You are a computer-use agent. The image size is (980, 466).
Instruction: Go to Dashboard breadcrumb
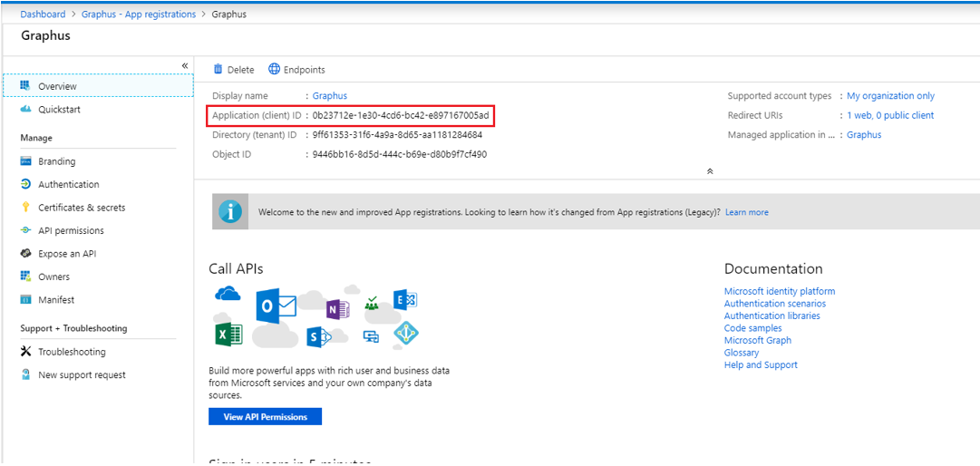[x=44, y=14]
